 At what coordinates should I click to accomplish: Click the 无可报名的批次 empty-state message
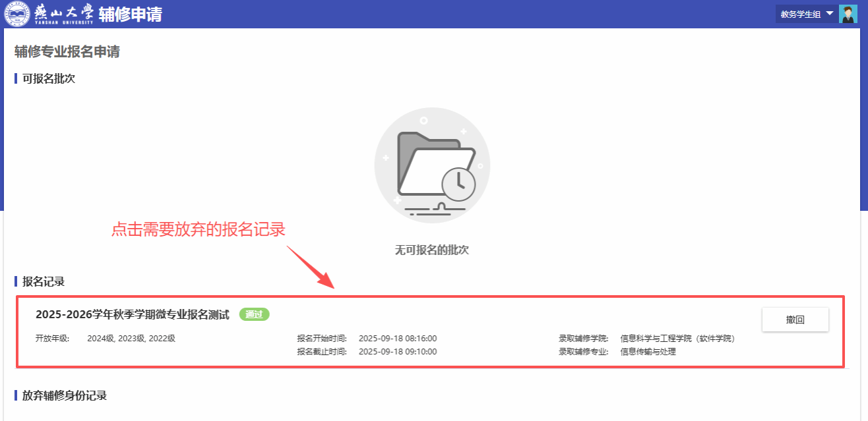click(431, 250)
